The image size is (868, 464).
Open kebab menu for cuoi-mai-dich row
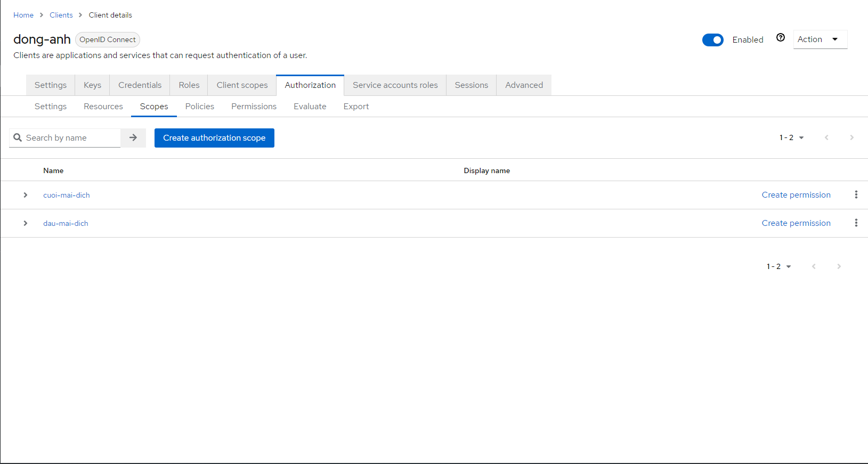tap(856, 195)
